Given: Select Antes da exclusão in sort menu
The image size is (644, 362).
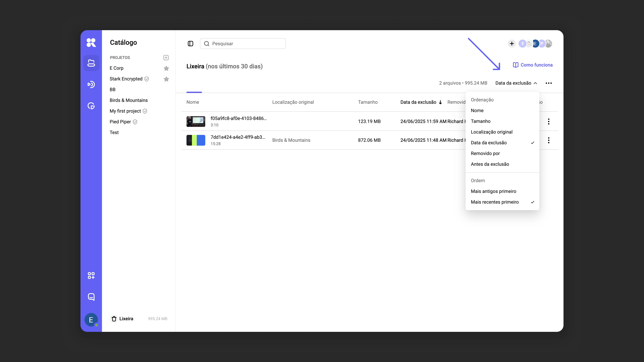Looking at the screenshot, I should 502,164.
